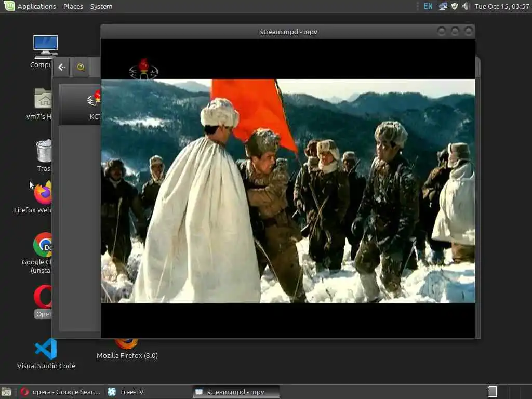Image resolution: width=532 pixels, height=399 pixels.
Task: Click the show desktop taskbar button
Action: (6, 392)
